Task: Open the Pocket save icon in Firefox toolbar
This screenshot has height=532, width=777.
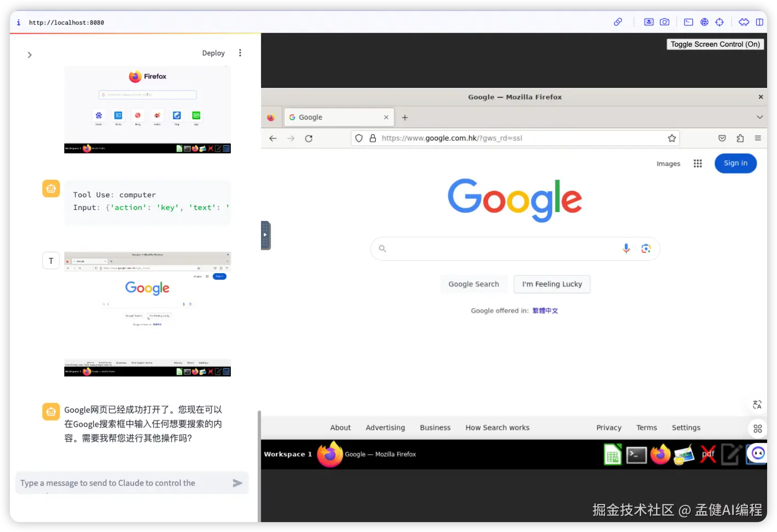Action: (722, 138)
